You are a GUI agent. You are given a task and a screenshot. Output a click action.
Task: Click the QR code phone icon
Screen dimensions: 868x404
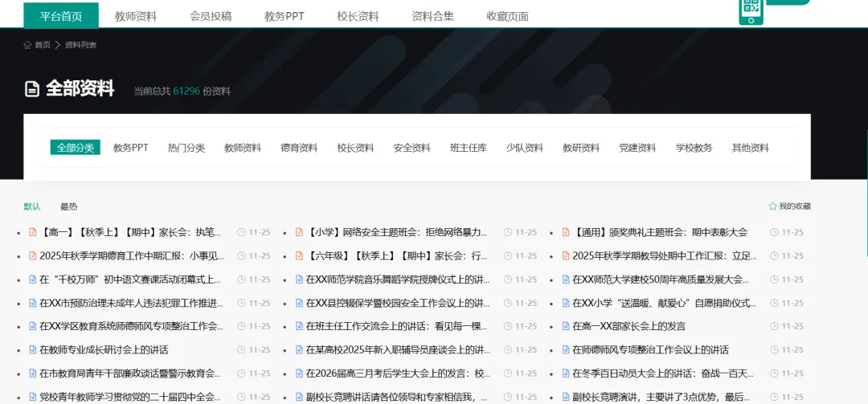[x=751, y=11]
